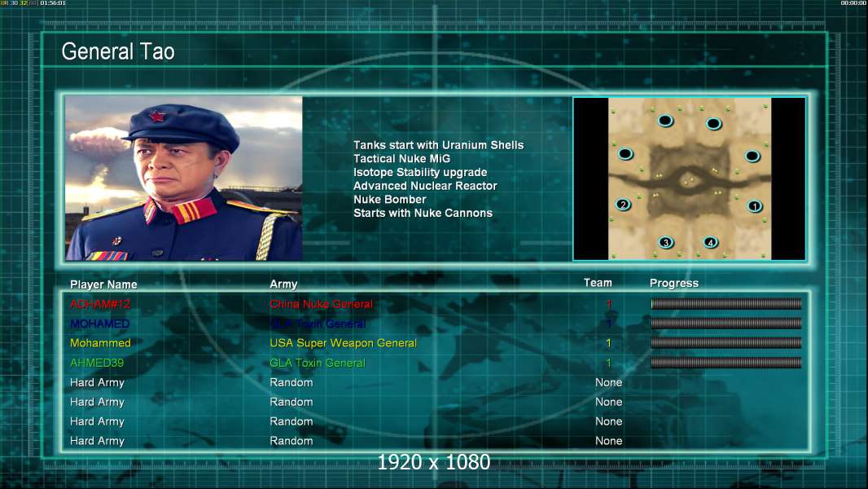Click the unnumbered start marker on map's right edge
This screenshot has height=489, width=868.
pos(752,156)
